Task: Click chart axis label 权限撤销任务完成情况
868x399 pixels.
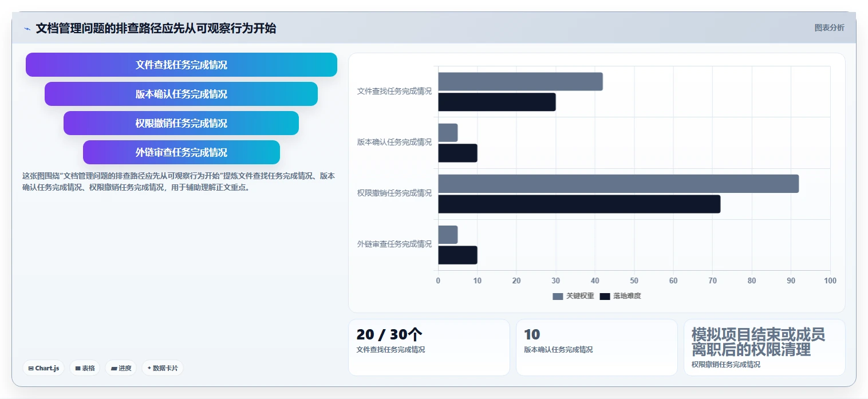Action: click(x=394, y=193)
